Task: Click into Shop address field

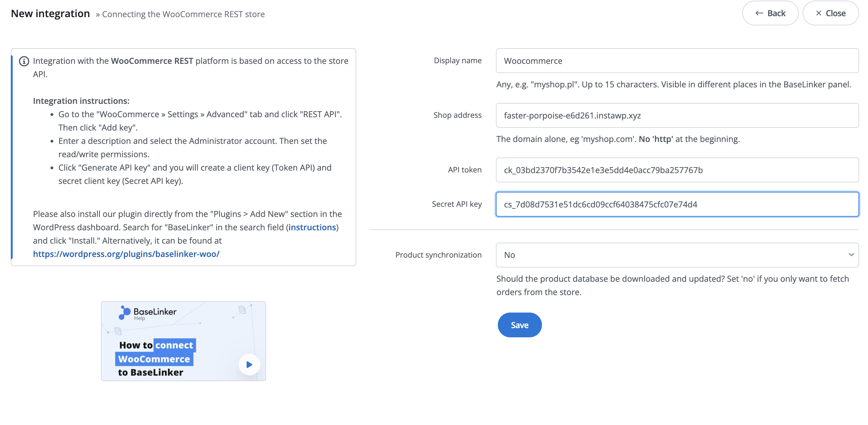Action: pos(677,115)
